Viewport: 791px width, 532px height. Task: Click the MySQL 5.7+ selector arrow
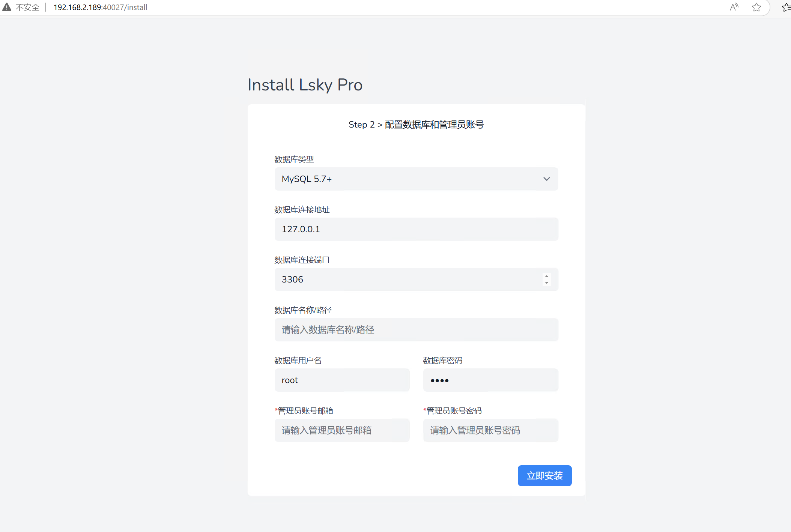546,178
